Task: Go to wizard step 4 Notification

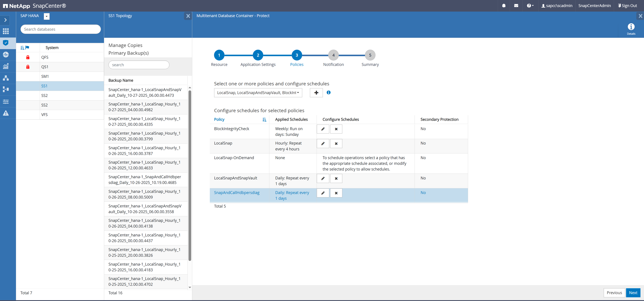Action: pyautogui.click(x=333, y=55)
